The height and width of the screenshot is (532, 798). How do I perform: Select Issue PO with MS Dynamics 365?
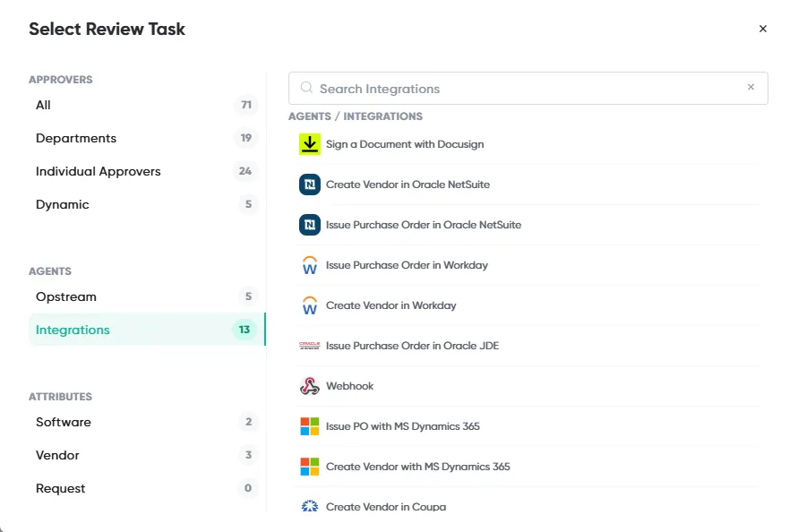[528, 426]
